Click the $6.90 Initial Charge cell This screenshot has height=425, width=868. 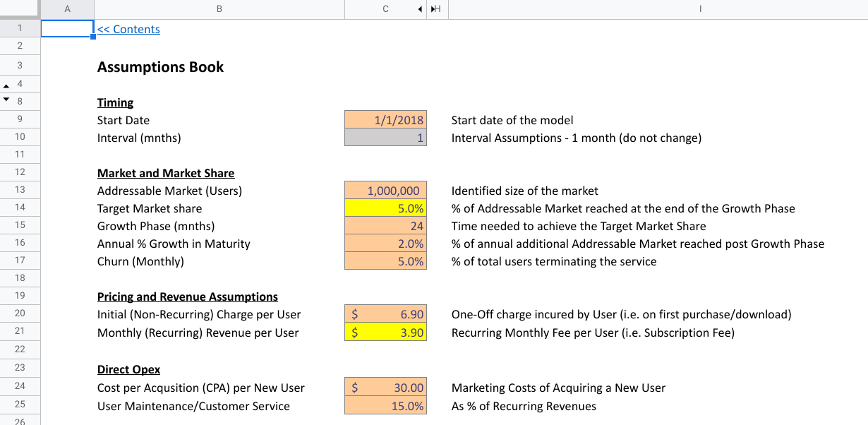385,314
